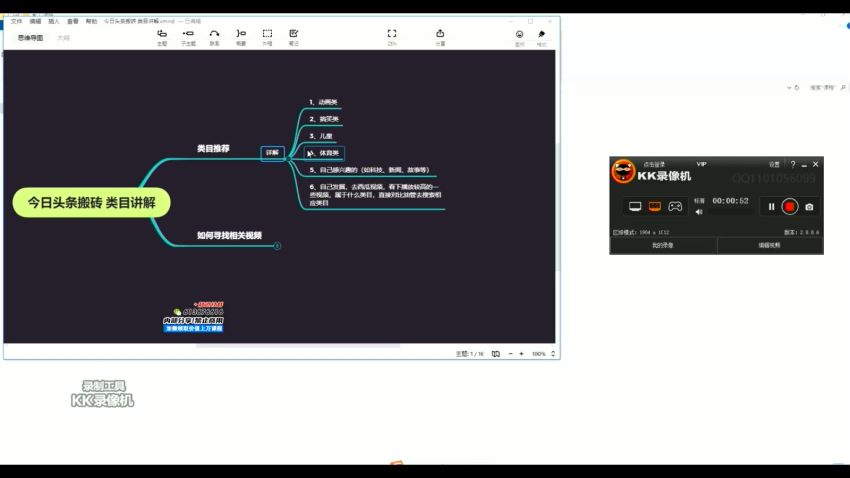The image size is (850, 478).
Task: Click the KK录像机 mascot logo
Action: click(x=623, y=171)
